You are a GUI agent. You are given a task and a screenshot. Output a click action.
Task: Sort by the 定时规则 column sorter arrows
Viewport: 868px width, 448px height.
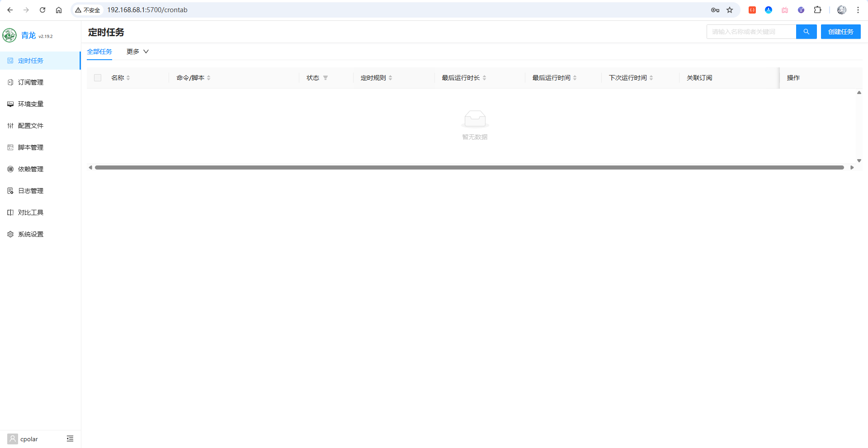click(x=391, y=78)
